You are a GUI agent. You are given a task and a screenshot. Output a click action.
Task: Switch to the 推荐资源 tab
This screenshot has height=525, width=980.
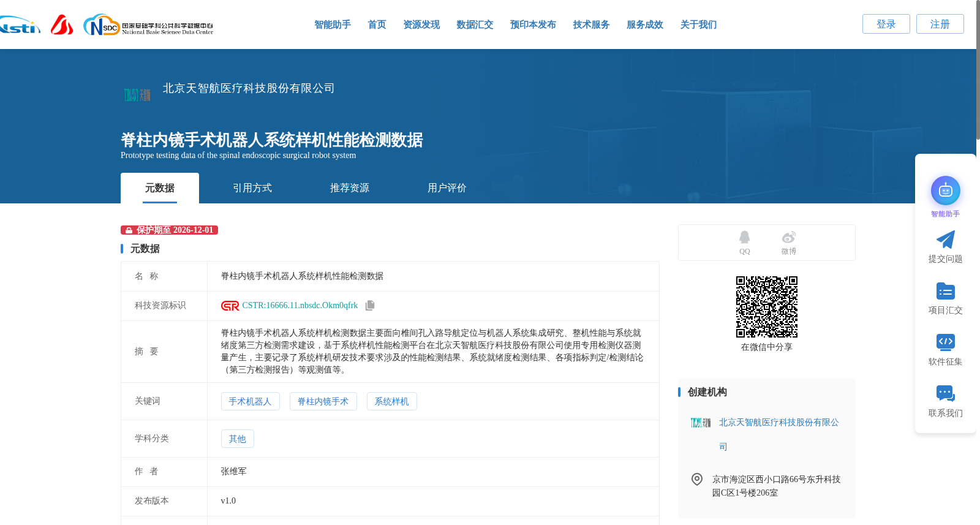[x=350, y=188]
